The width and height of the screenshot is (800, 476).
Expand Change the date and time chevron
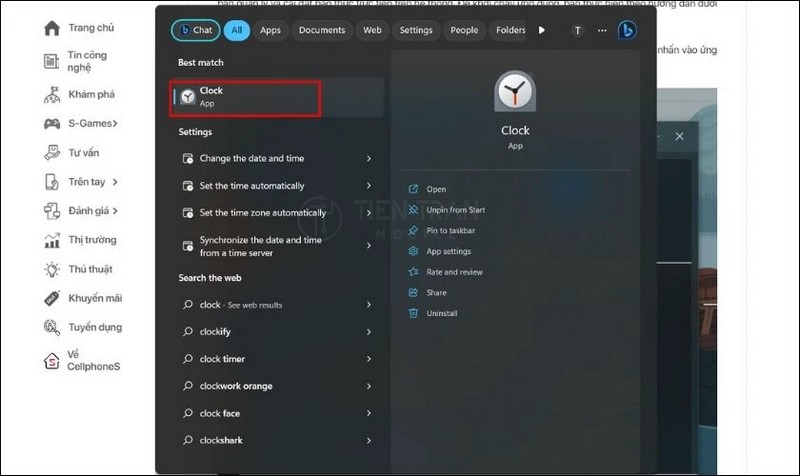369,159
